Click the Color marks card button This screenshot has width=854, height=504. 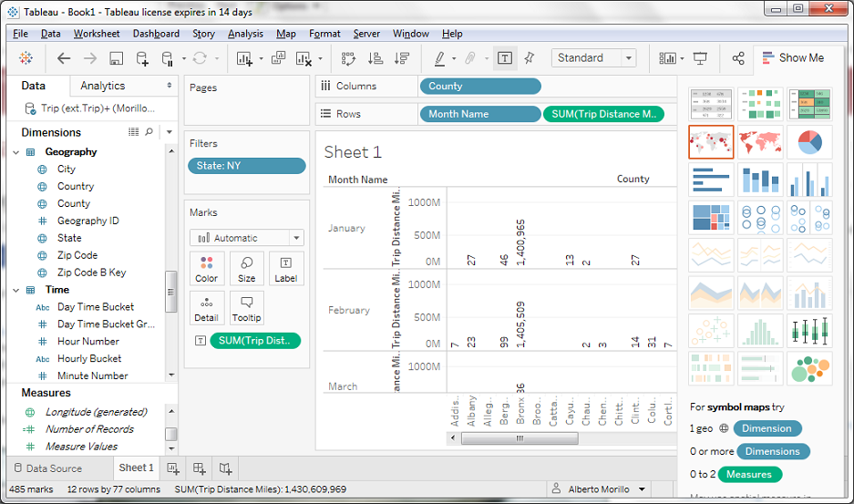[206, 269]
